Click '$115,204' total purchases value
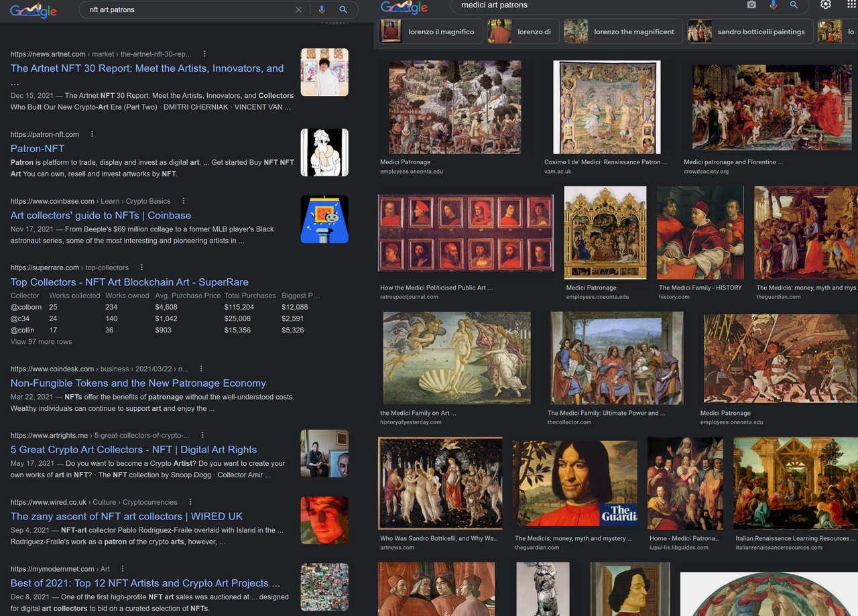Image resolution: width=858 pixels, height=616 pixels. pos(238,307)
